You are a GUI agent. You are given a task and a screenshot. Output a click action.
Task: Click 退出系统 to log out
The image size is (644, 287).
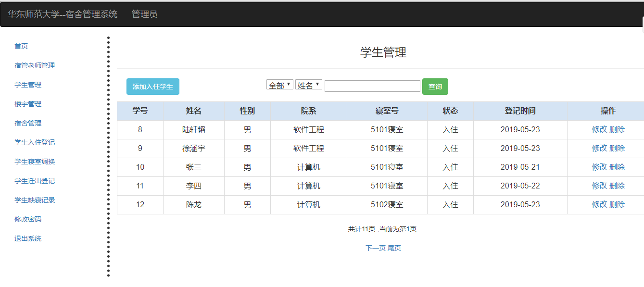pyautogui.click(x=28, y=238)
